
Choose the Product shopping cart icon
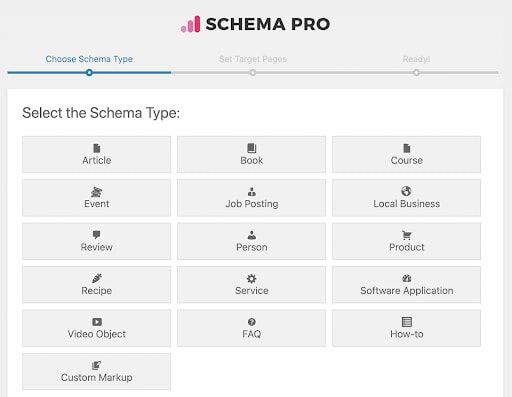pos(407,235)
